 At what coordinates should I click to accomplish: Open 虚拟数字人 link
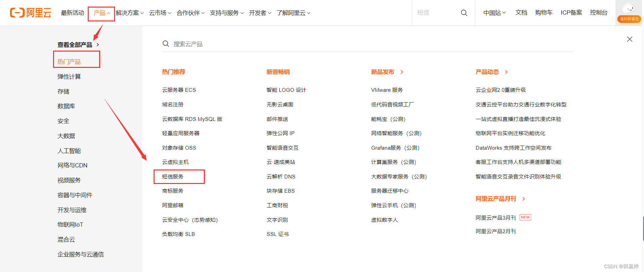click(x=384, y=220)
